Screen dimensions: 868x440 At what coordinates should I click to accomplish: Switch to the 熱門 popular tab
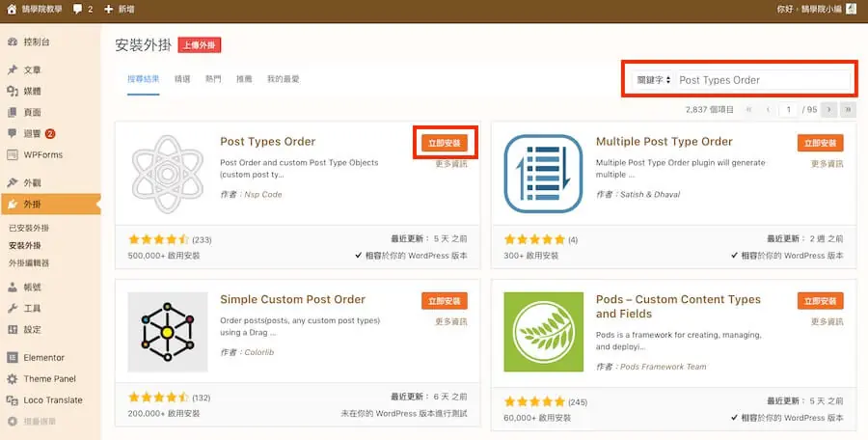[x=213, y=79]
